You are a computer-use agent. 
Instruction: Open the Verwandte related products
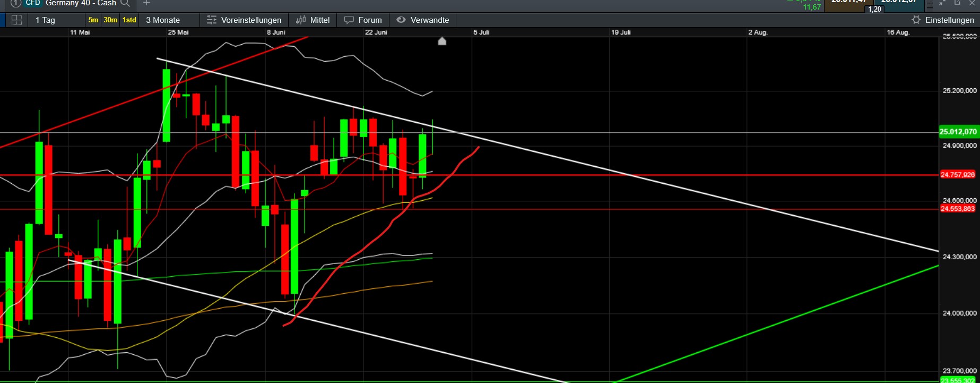tap(423, 20)
